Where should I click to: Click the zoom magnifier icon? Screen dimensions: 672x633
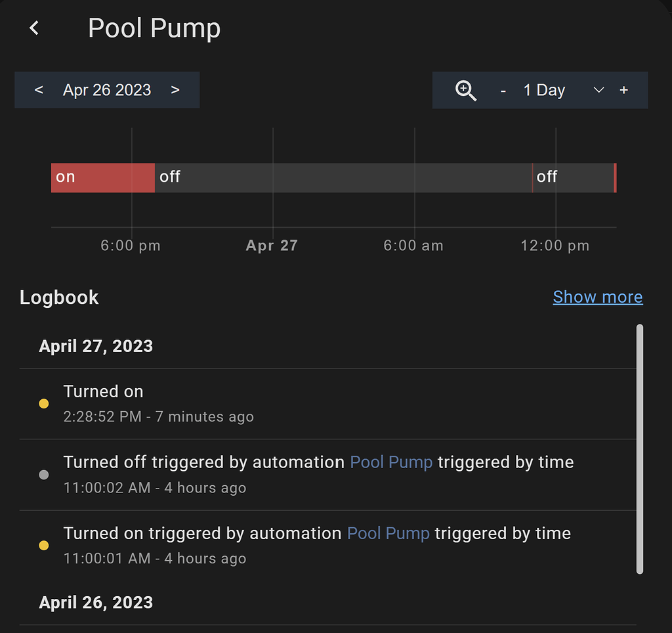(466, 90)
